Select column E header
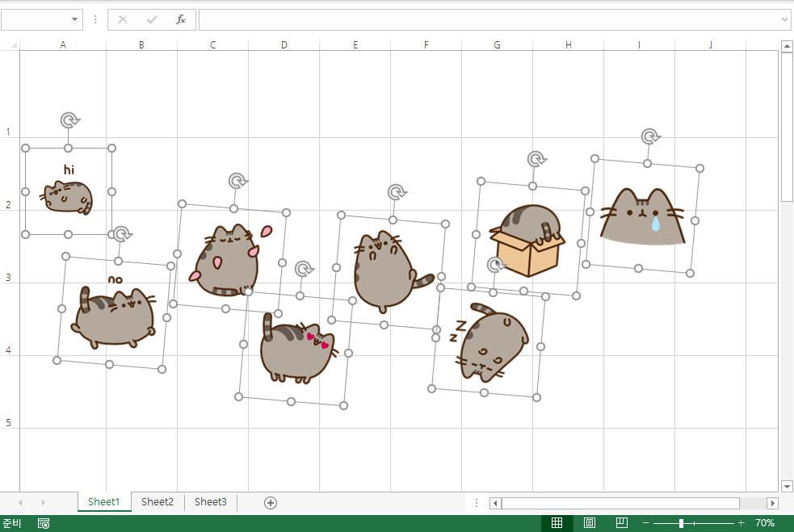 click(355, 45)
